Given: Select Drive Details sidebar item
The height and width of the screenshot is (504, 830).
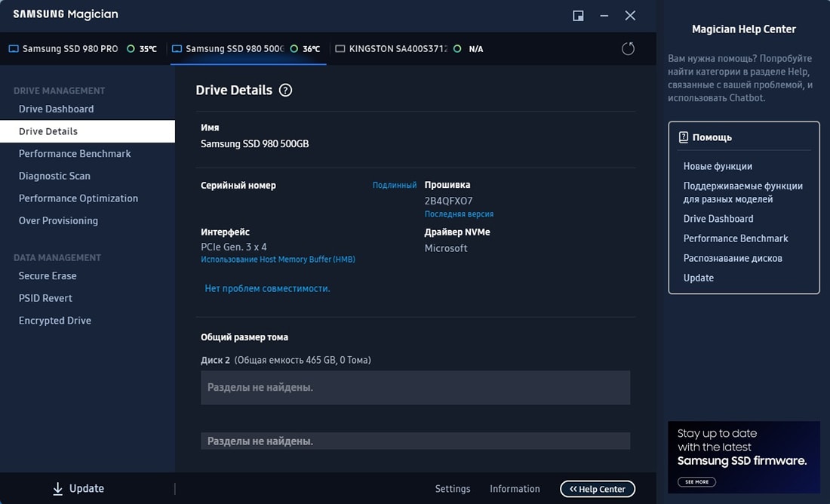Looking at the screenshot, I should click(x=88, y=131).
